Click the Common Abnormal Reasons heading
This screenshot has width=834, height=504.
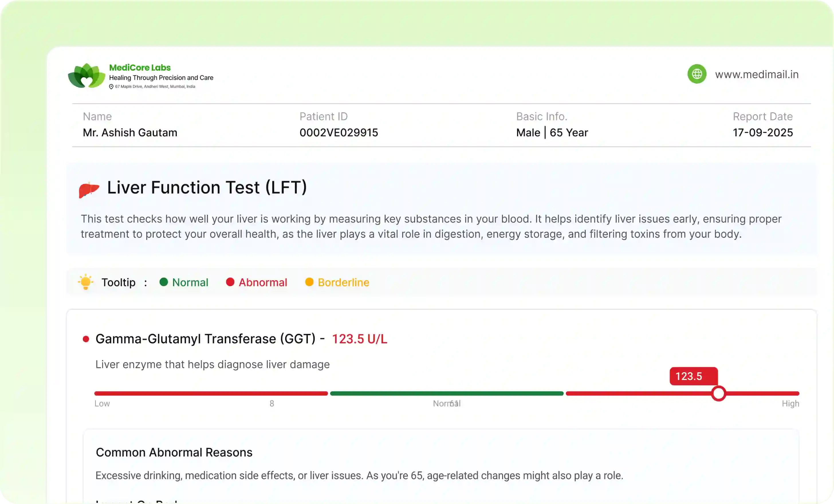click(x=174, y=452)
